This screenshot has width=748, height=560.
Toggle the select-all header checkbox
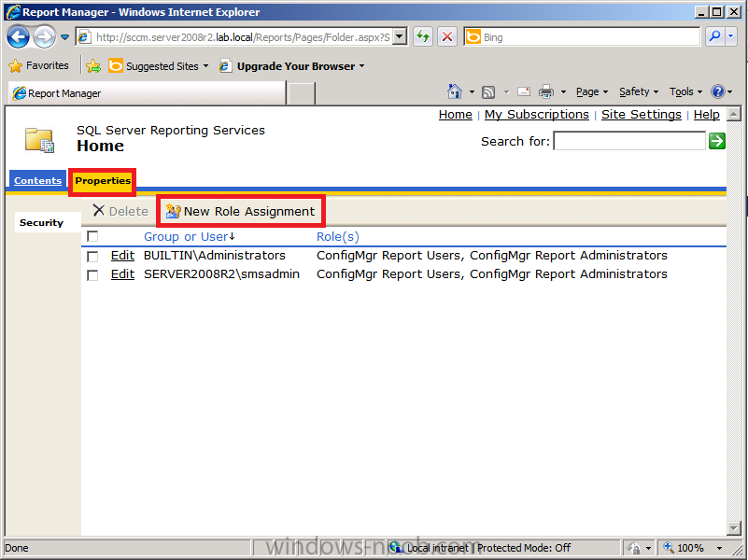point(92,236)
